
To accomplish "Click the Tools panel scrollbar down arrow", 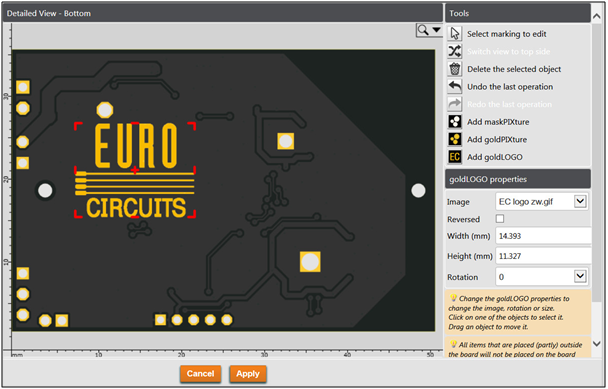I will coord(597,344).
